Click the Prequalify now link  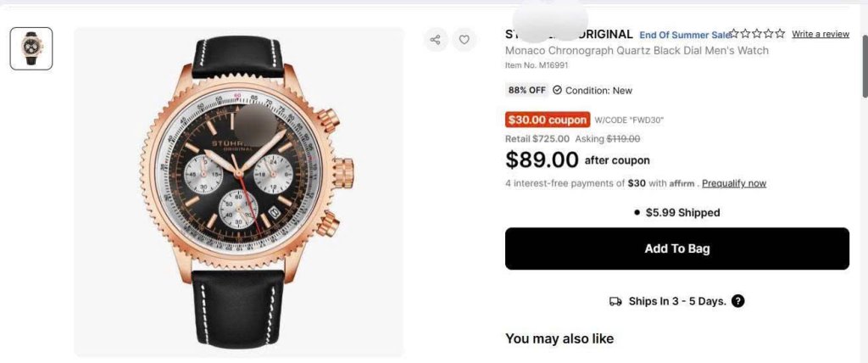[733, 183]
